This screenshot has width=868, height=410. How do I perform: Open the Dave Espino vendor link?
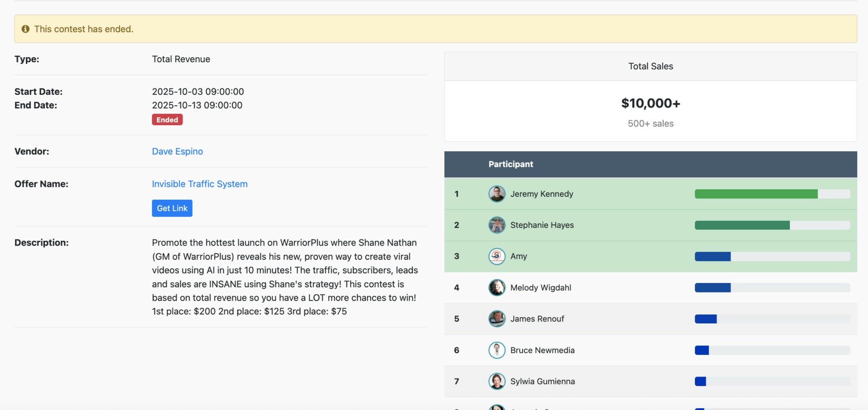[x=177, y=151]
